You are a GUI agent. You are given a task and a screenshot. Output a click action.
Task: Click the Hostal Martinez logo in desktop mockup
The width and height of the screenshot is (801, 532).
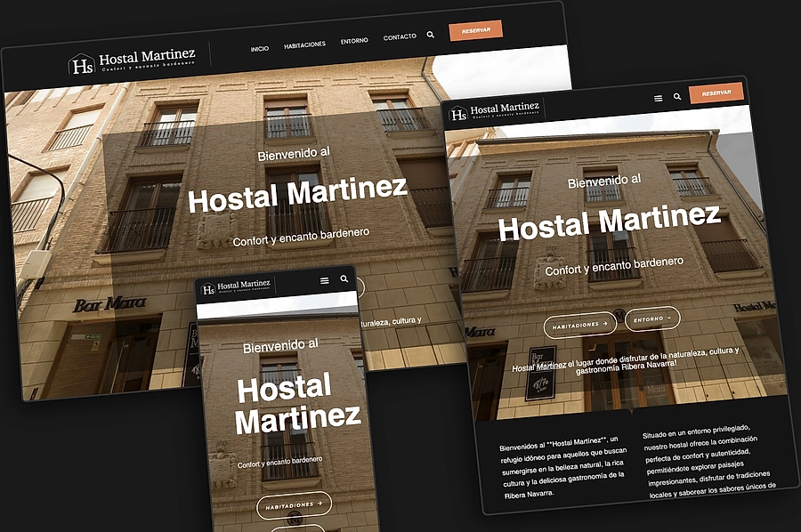pyautogui.click(x=132, y=60)
